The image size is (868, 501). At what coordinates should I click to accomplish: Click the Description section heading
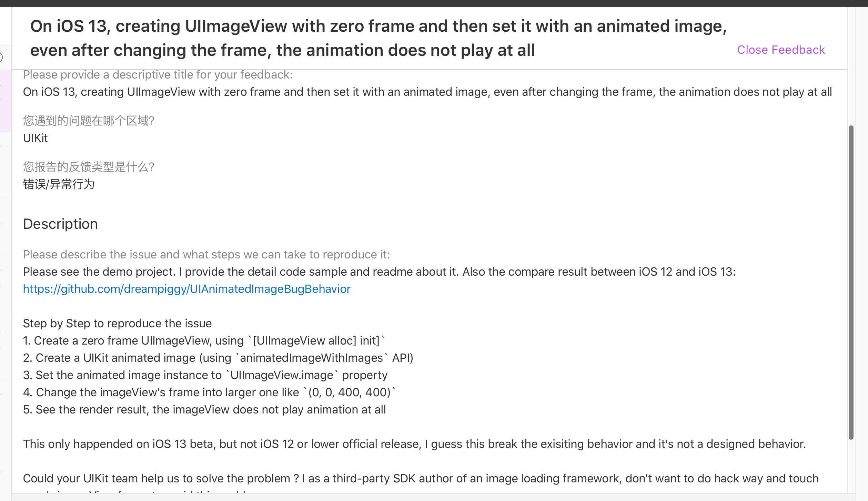pyautogui.click(x=60, y=224)
